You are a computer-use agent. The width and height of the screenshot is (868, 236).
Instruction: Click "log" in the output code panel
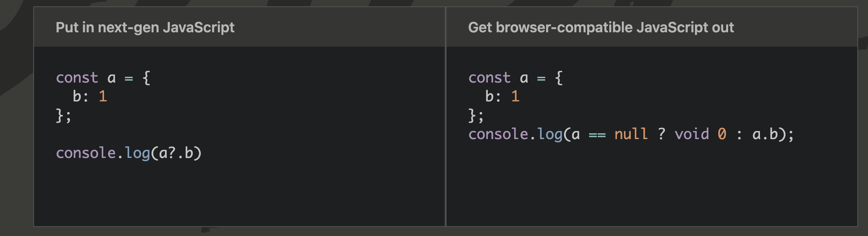pos(550,134)
